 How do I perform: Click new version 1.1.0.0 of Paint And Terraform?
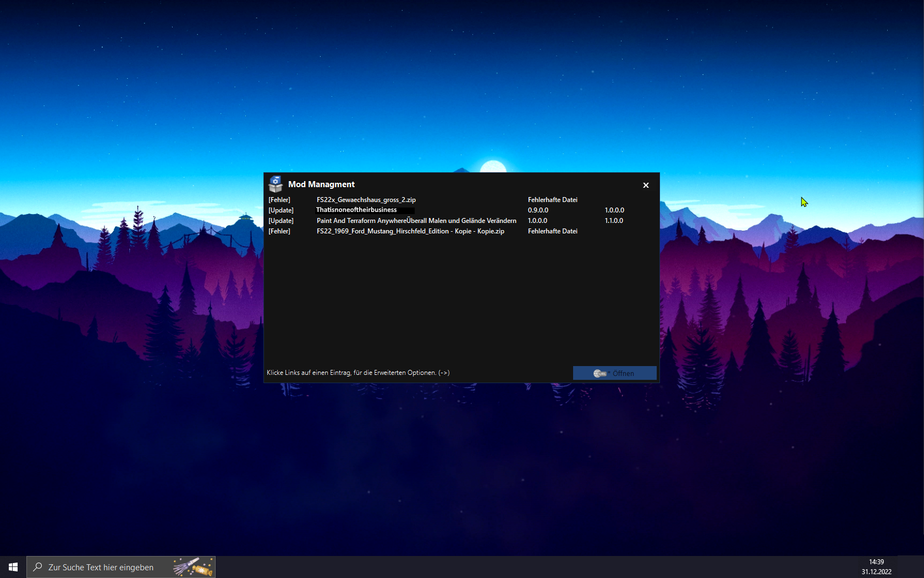614,221
